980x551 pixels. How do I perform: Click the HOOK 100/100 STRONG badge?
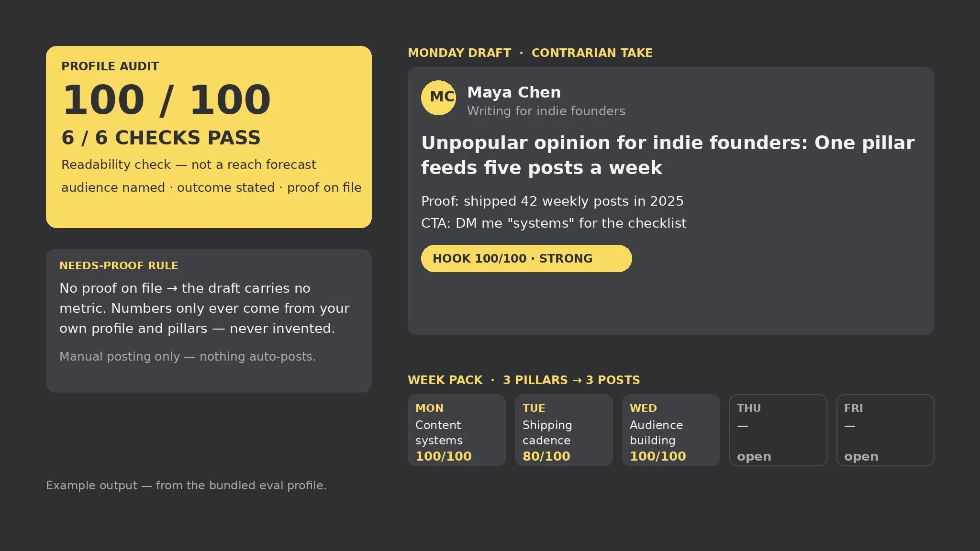coord(526,258)
